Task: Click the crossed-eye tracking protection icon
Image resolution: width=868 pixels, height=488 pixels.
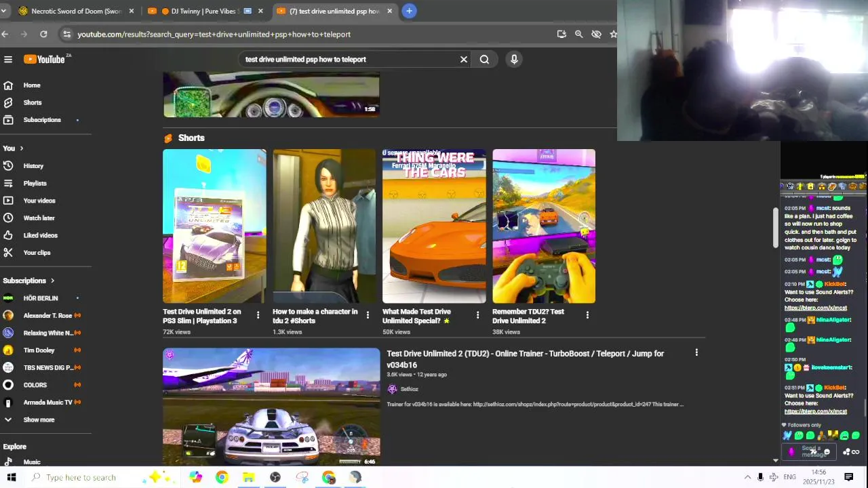Action: click(x=596, y=34)
